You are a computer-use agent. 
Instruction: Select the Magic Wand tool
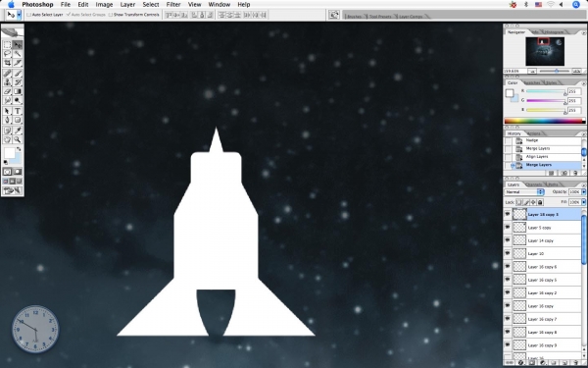pyautogui.click(x=18, y=54)
